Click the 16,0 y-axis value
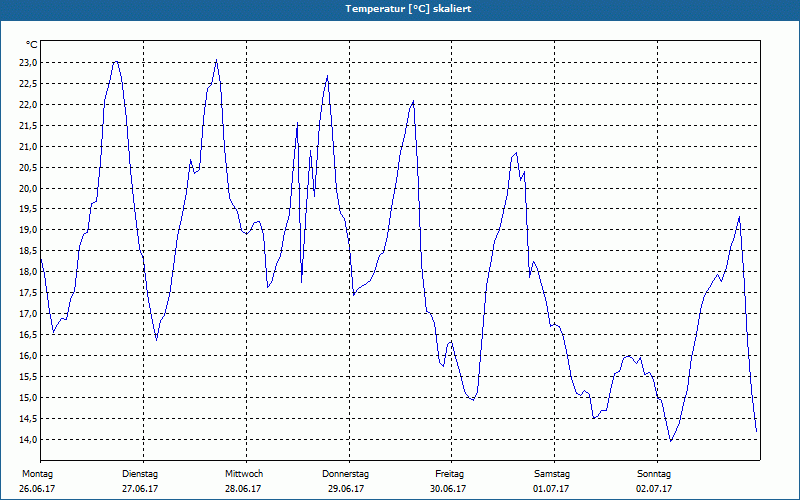Viewport: 800px width, 500px height. pyautogui.click(x=28, y=355)
